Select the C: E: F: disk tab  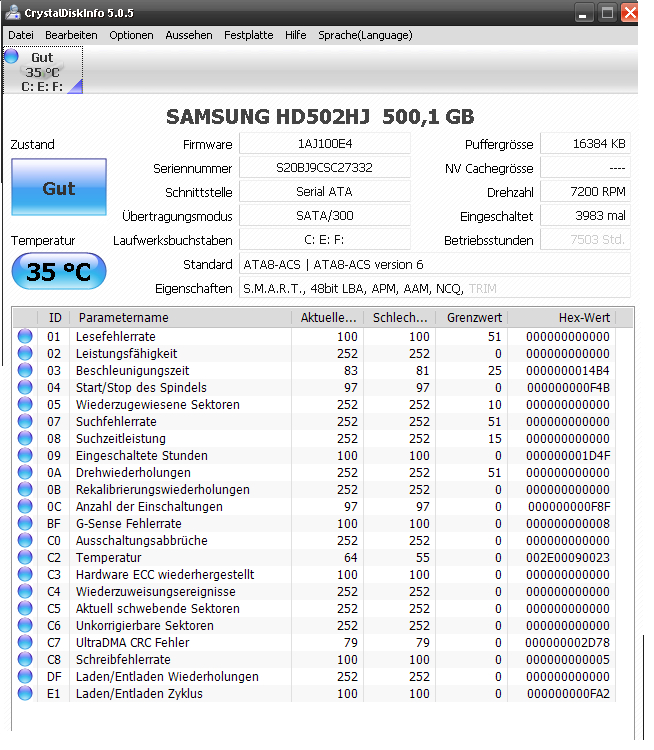pyautogui.click(x=43, y=70)
